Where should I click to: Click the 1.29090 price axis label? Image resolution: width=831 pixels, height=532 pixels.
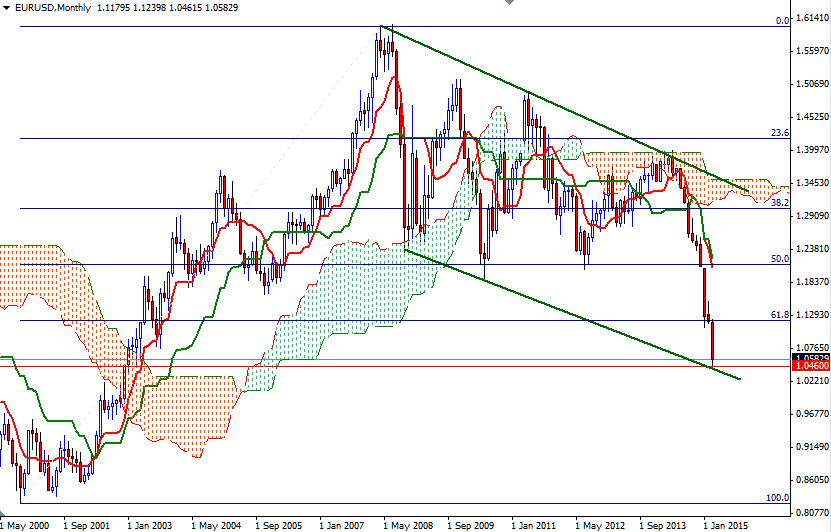pyautogui.click(x=812, y=216)
